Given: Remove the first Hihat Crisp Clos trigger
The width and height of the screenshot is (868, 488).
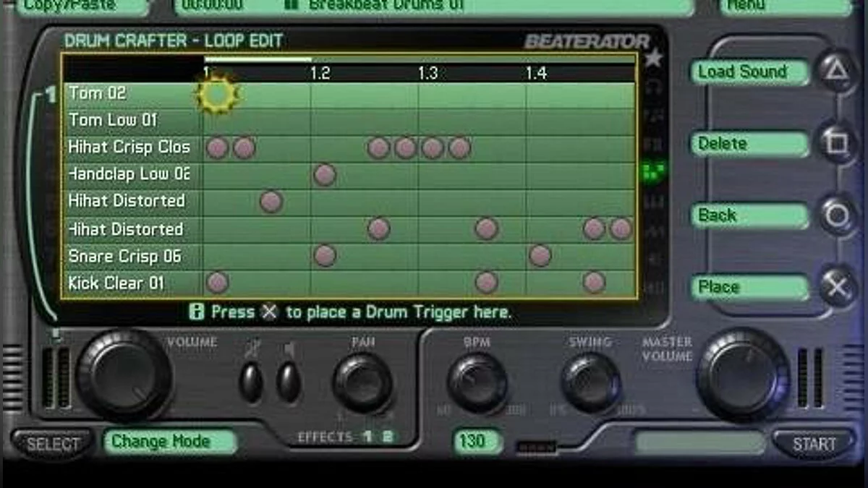Looking at the screenshot, I should pos(217,147).
